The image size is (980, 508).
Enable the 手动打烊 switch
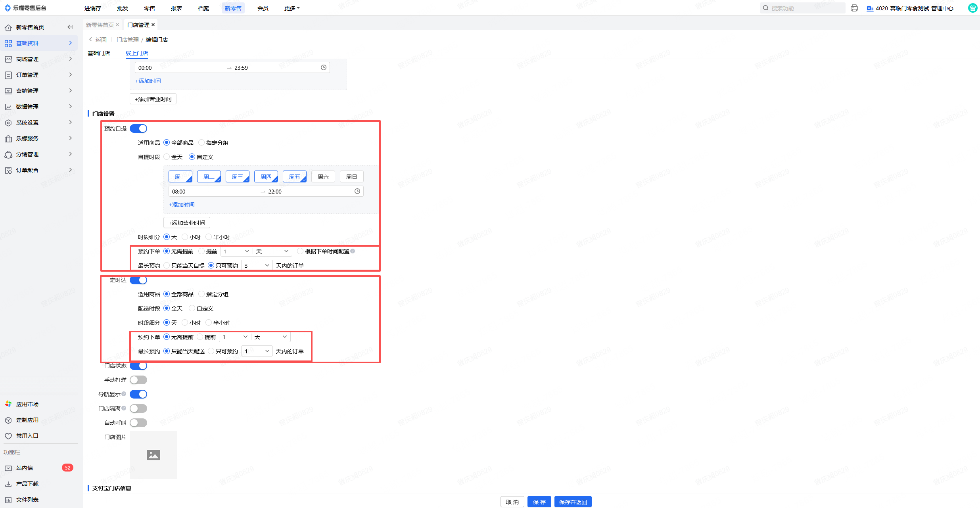(x=138, y=380)
